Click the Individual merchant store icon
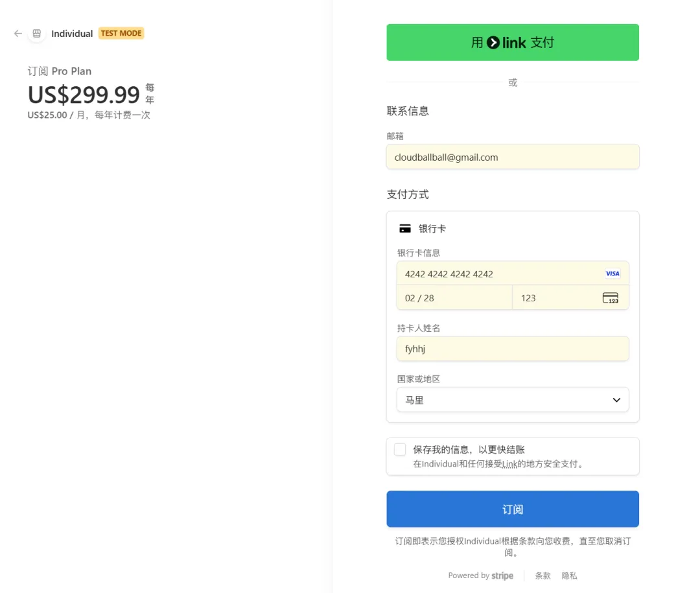 pyautogui.click(x=37, y=34)
